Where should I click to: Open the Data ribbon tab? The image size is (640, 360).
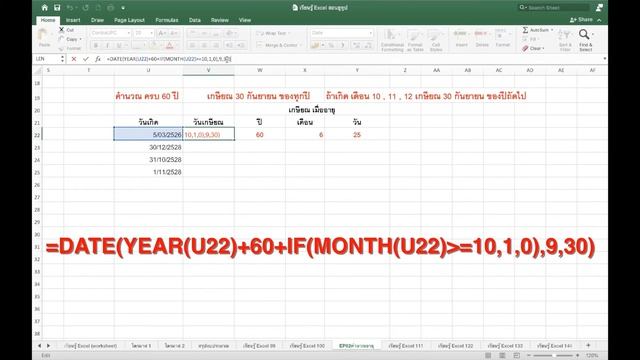(x=195, y=20)
